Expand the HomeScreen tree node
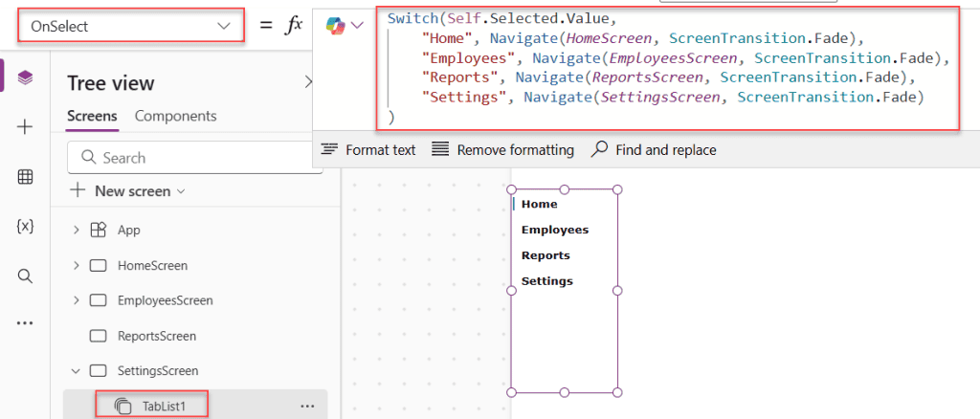The image size is (980, 419). tap(77, 266)
